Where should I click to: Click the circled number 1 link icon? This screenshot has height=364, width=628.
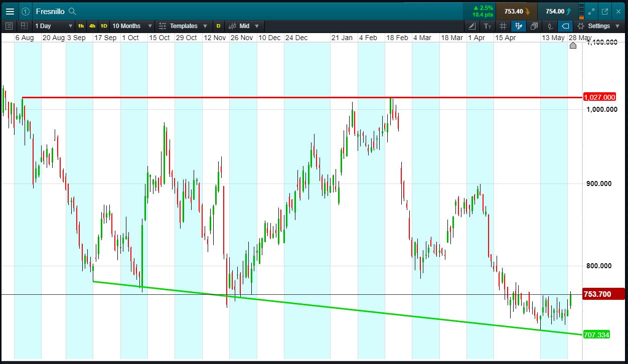coord(26,11)
